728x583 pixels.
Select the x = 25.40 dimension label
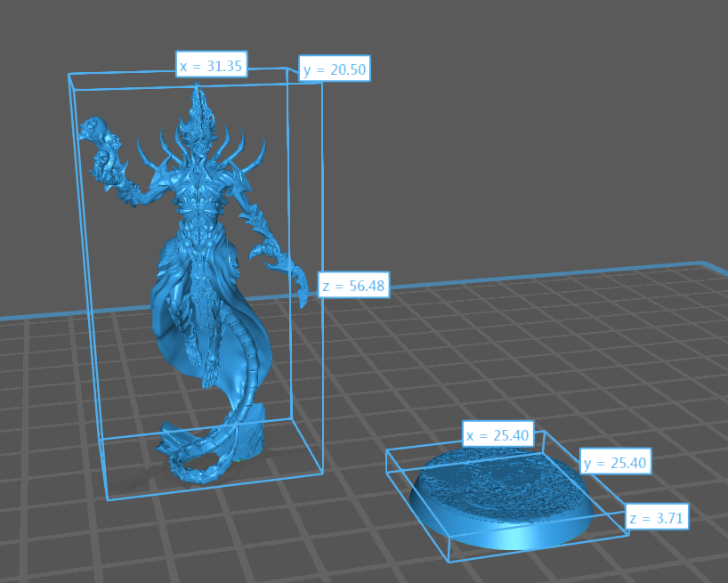pos(497,435)
